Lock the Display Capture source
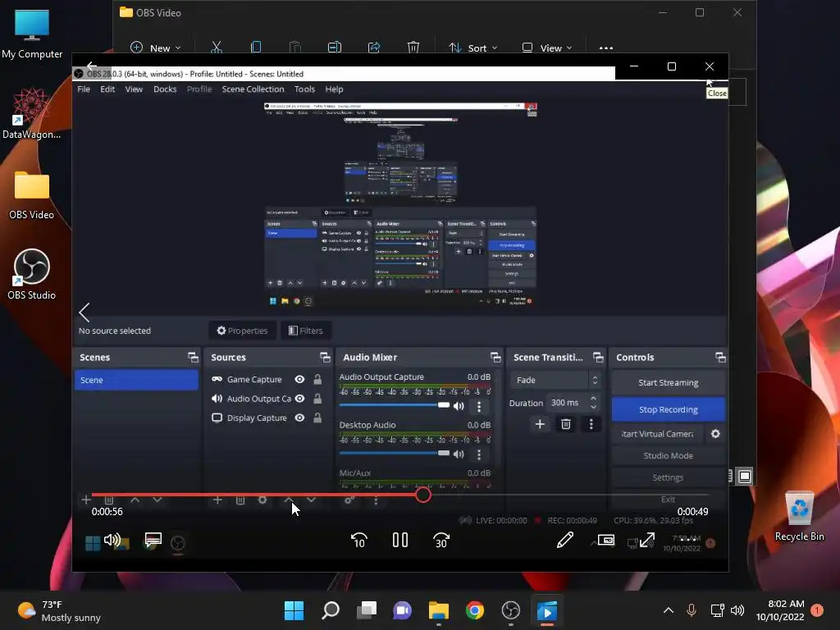 (317, 418)
